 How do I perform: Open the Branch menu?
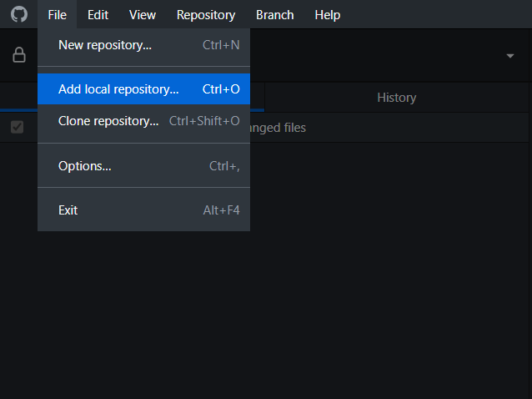click(x=274, y=14)
